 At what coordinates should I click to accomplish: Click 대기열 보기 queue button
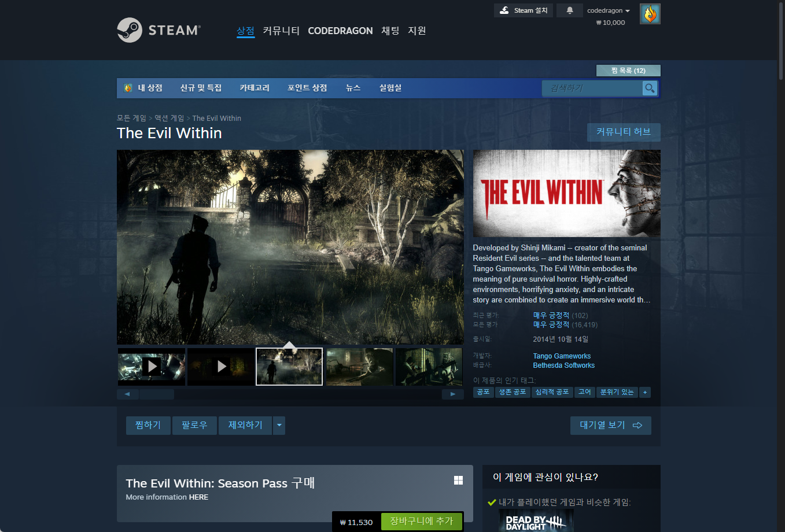click(x=611, y=426)
